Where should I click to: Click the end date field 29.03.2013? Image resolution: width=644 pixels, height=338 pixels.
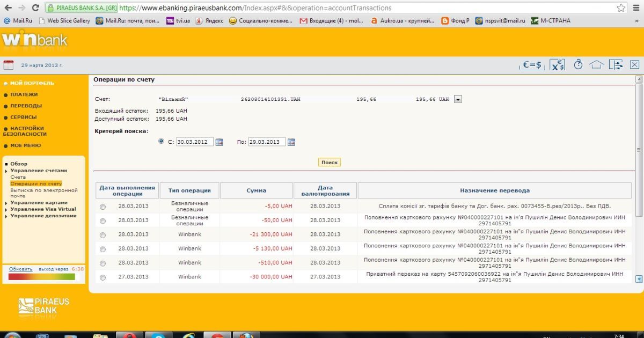(x=267, y=142)
